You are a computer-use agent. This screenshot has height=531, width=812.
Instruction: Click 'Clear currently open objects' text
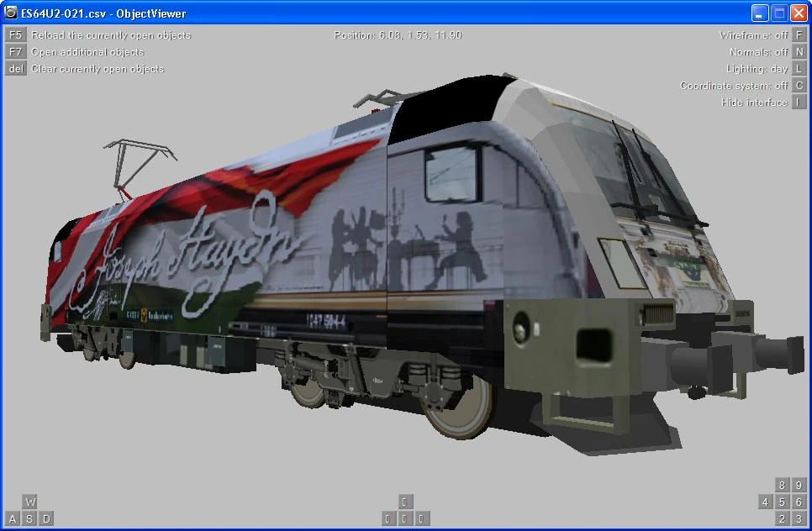tap(98, 69)
